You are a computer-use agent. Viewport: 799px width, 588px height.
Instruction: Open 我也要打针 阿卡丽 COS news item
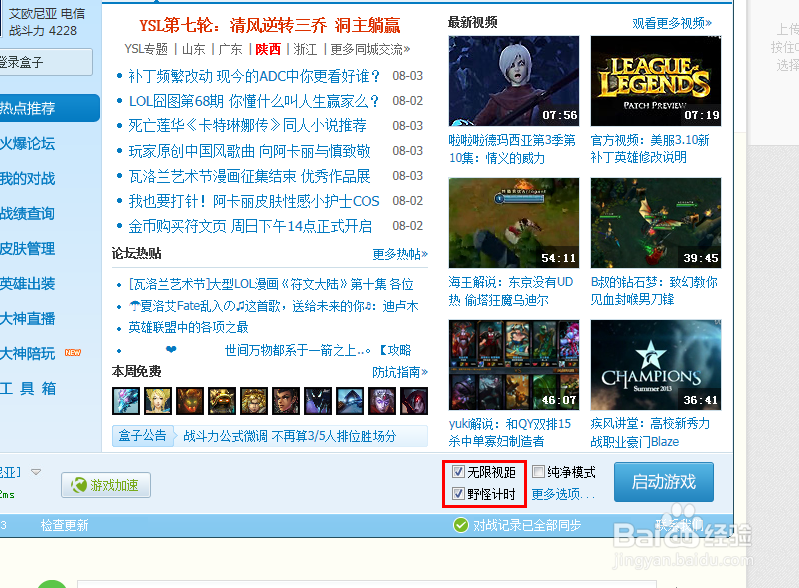click(x=254, y=201)
